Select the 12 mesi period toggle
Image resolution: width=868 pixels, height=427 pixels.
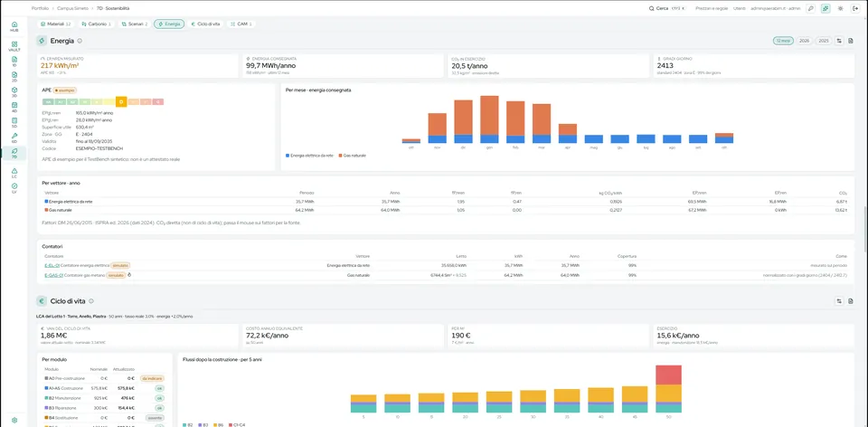coord(783,41)
